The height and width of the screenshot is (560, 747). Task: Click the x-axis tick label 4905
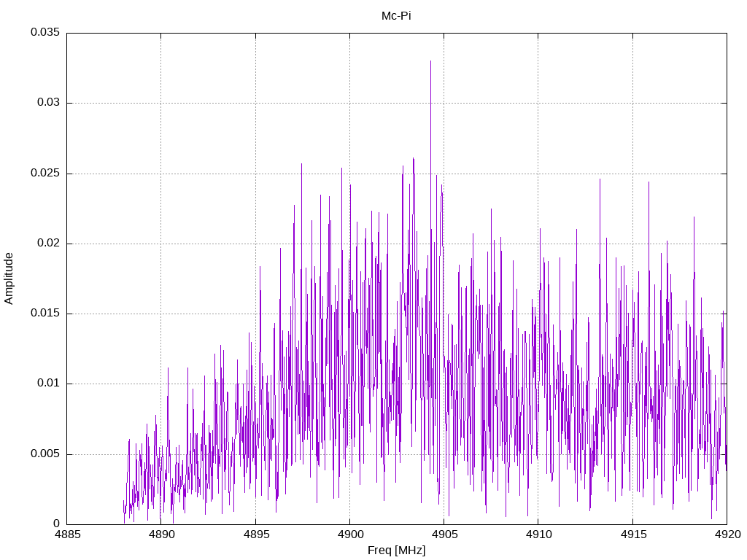(444, 534)
